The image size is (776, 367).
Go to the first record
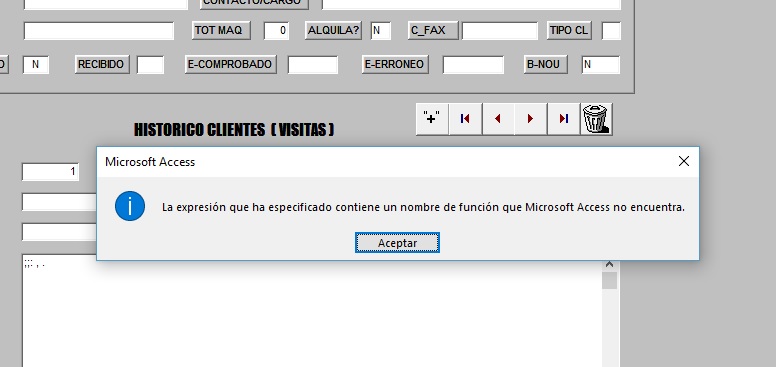(465, 119)
